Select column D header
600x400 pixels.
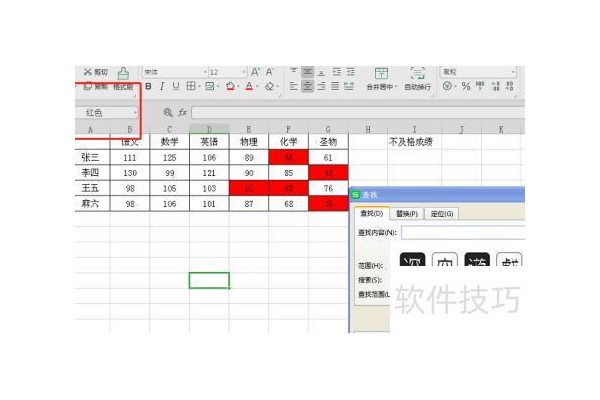click(x=209, y=129)
